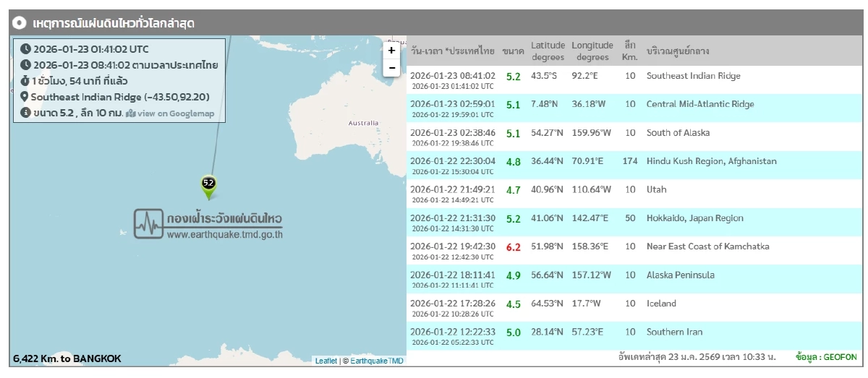Open the EarthquakeTMD attribution link
Viewport: 868px width, 378px height.
pyautogui.click(x=377, y=361)
